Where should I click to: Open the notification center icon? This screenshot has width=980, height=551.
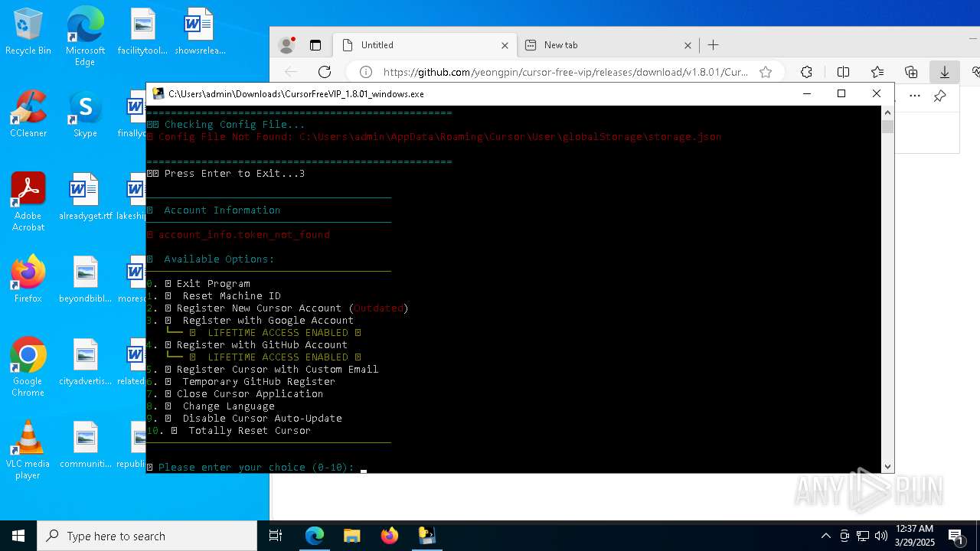coord(956,536)
